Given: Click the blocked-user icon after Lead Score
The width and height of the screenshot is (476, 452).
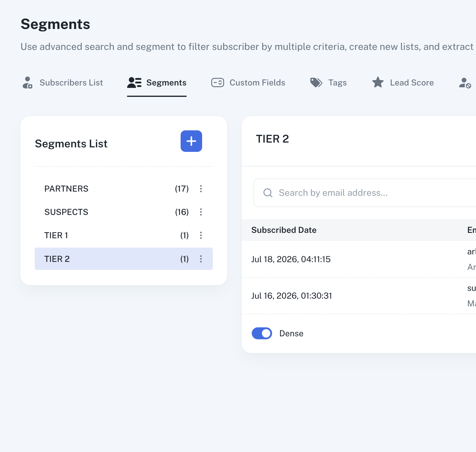Looking at the screenshot, I should pyautogui.click(x=465, y=83).
